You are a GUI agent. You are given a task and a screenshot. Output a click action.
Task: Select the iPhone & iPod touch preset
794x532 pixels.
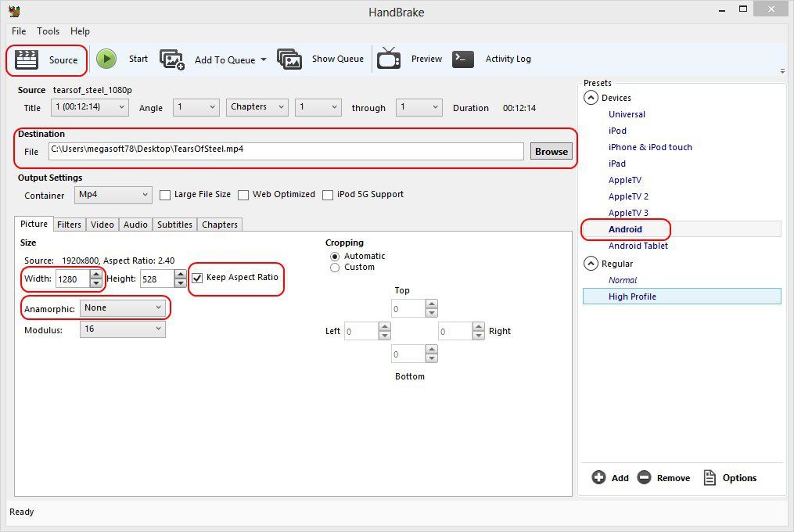650,147
